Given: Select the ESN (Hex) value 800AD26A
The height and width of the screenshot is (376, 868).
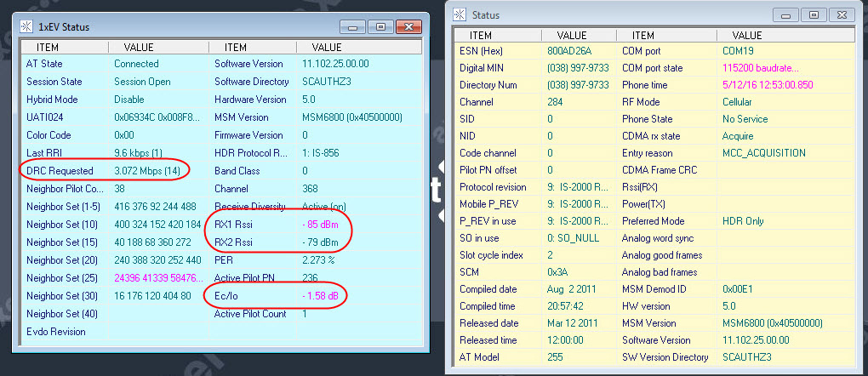Looking at the screenshot, I should (571, 51).
